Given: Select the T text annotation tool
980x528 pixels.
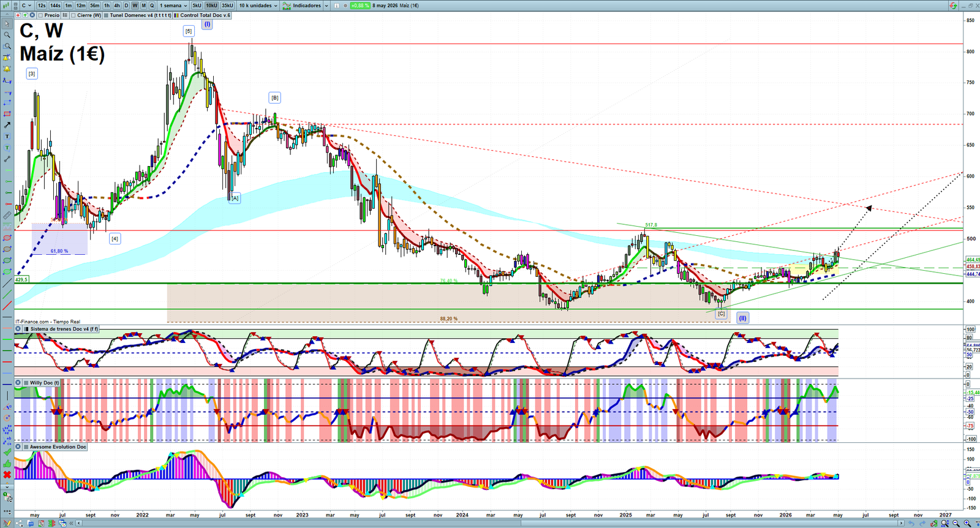Looking at the screenshot, I should coord(7,136).
